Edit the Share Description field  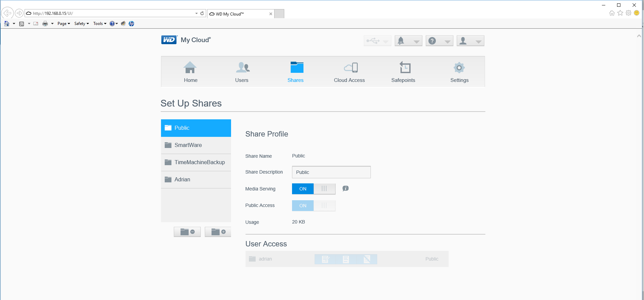pos(331,172)
